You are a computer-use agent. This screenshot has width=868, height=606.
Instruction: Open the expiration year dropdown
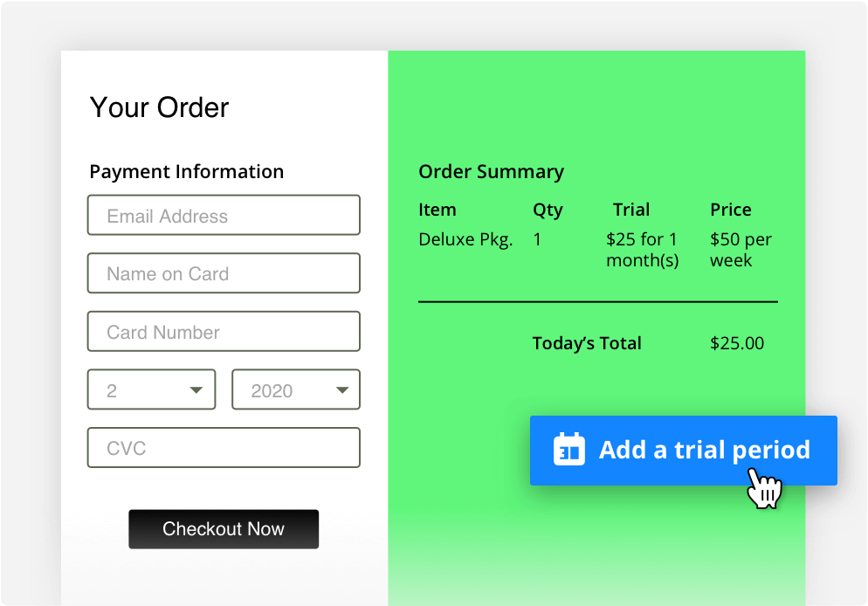295,389
